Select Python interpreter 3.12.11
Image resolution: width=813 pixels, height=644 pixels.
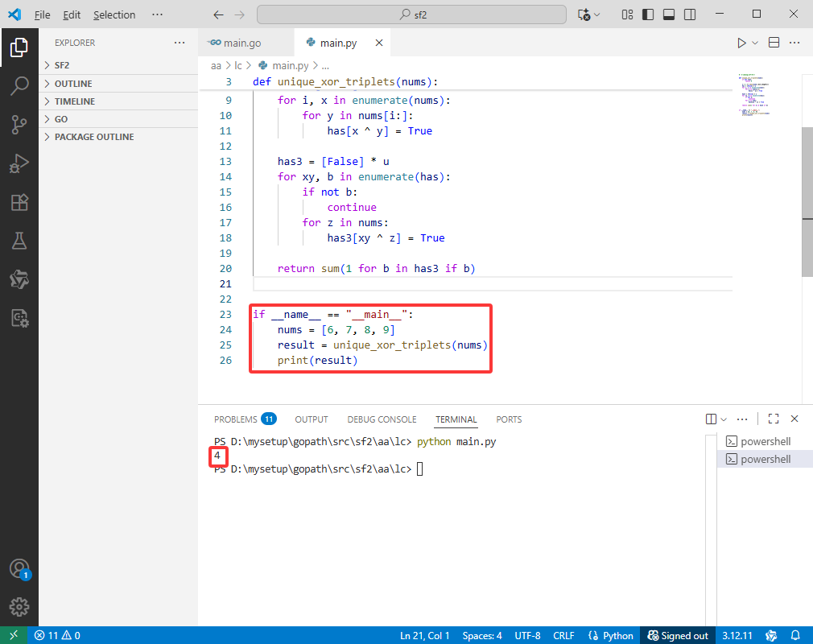pos(737,635)
